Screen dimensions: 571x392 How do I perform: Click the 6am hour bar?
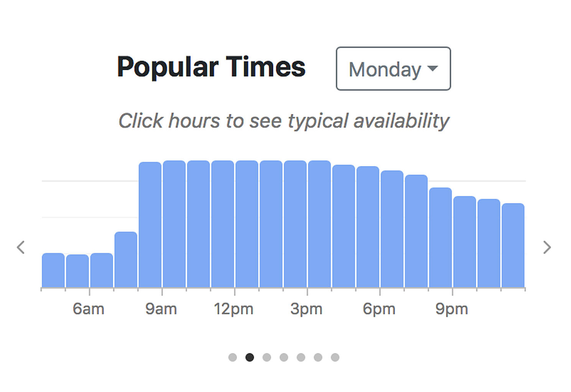tap(102, 270)
